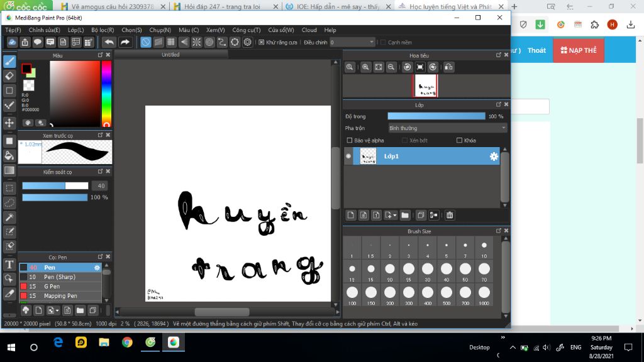
Task: Choose the Bucket fill tool
Action: coord(9,156)
